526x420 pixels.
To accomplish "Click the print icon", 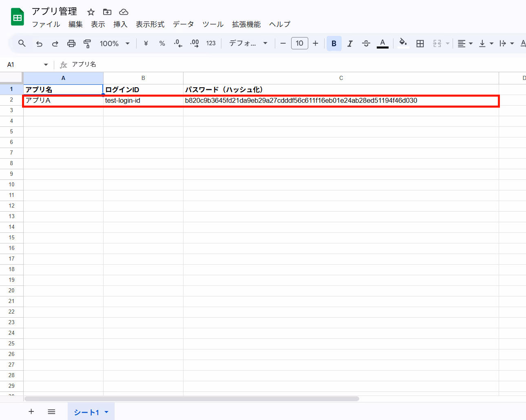I will (x=71, y=43).
